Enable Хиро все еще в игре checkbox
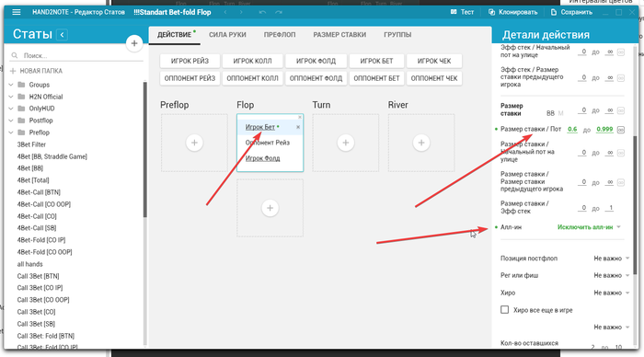The height and width of the screenshot is (357, 644). click(x=504, y=310)
